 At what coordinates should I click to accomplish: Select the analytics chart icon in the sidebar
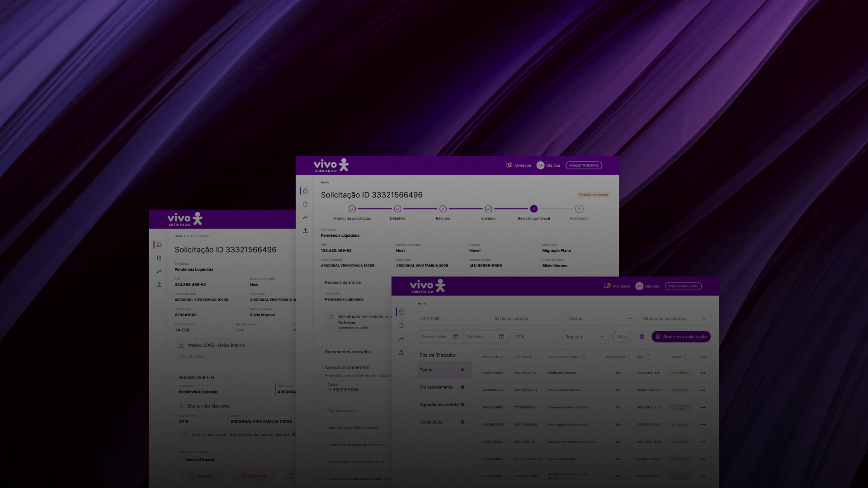(401, 338)
